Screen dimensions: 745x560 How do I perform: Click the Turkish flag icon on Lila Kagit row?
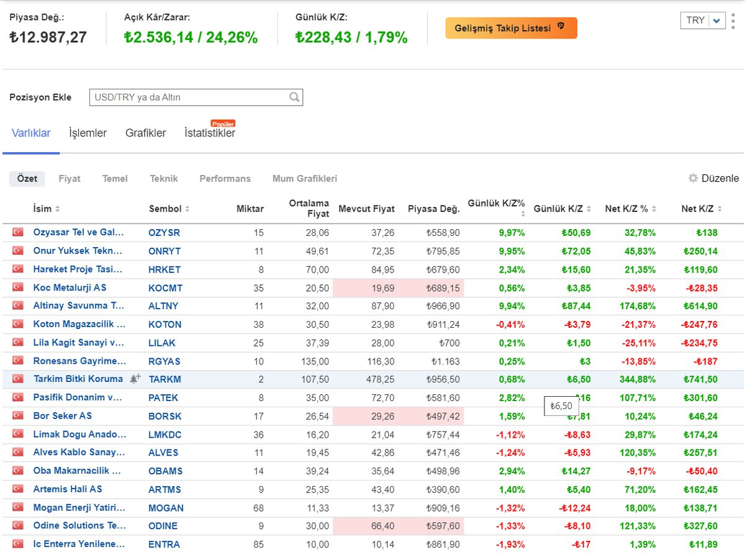pos(18,342)
